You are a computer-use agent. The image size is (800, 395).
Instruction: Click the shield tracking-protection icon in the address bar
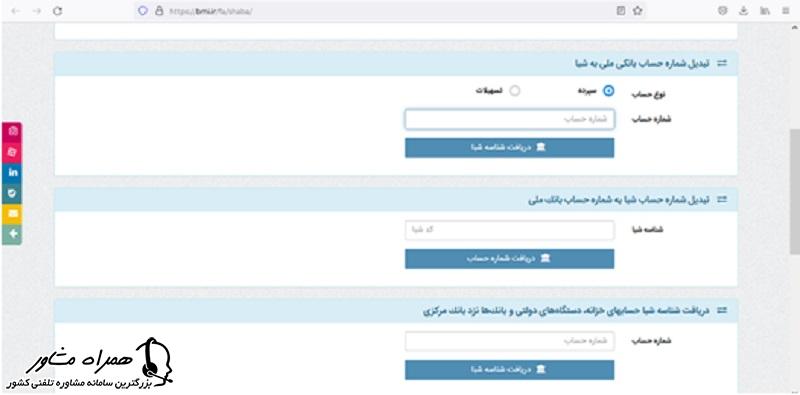(143, 11)
